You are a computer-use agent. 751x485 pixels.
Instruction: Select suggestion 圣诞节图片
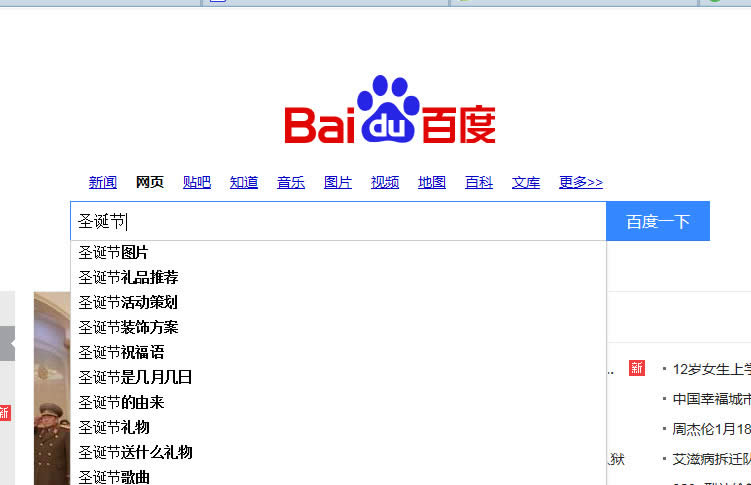(113, 252)
